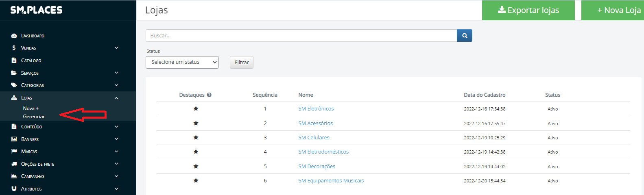644x195 pixels.
Task: Click the Filtrar button
Action: pos(242,62)
